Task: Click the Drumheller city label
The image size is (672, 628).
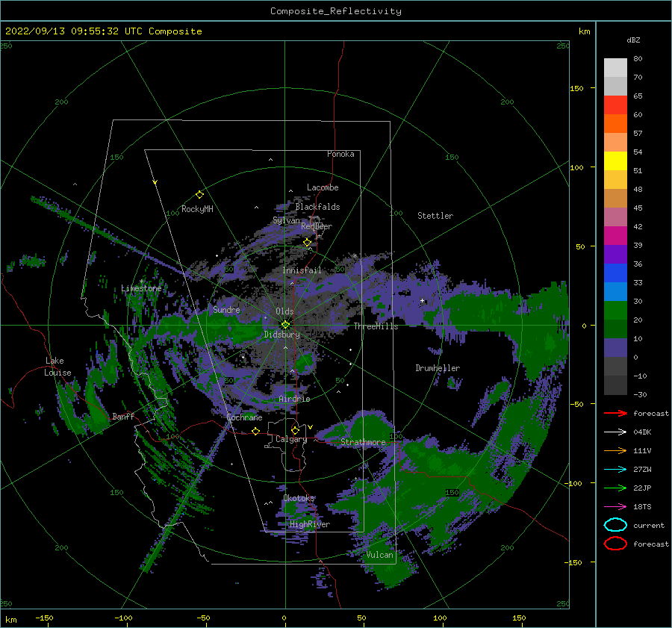Action: [x=438, y=368]
